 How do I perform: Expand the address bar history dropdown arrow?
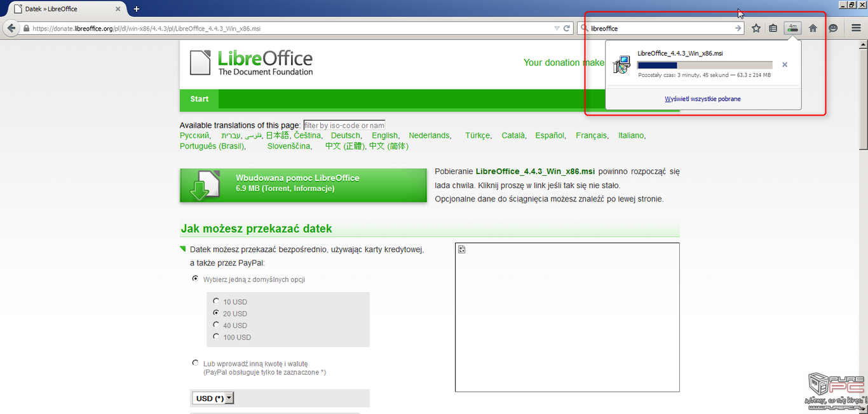tap(557, 29)
